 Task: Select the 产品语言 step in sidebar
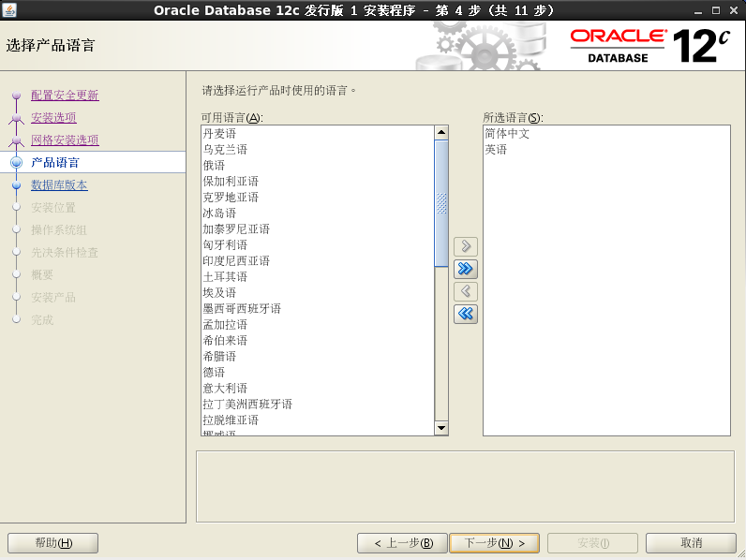(54, 163)
